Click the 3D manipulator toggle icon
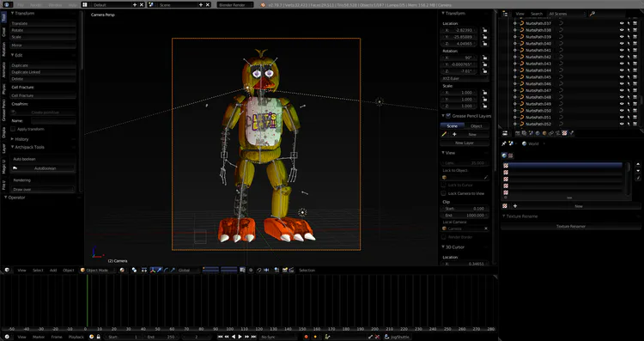 coord(153,270)
